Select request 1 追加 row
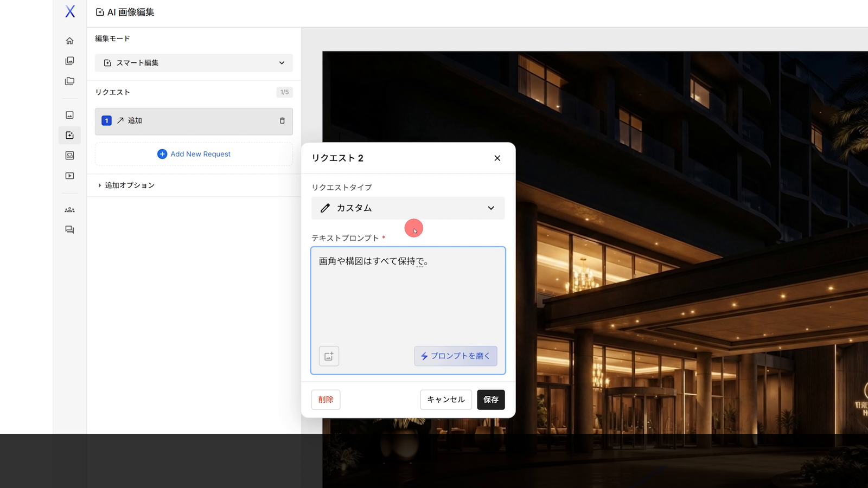The width and height of the screenshot is (868, 488). click(x=194, y=121)
